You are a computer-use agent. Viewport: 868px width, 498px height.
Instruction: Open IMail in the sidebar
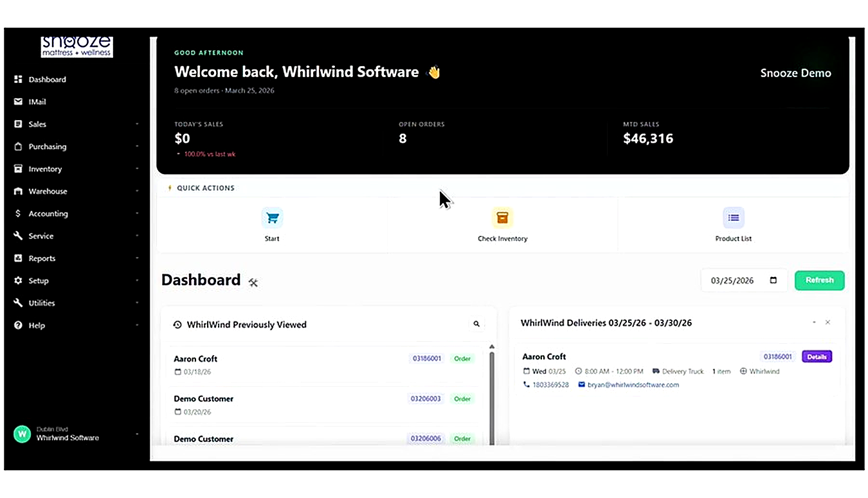[x=37, y=102]
